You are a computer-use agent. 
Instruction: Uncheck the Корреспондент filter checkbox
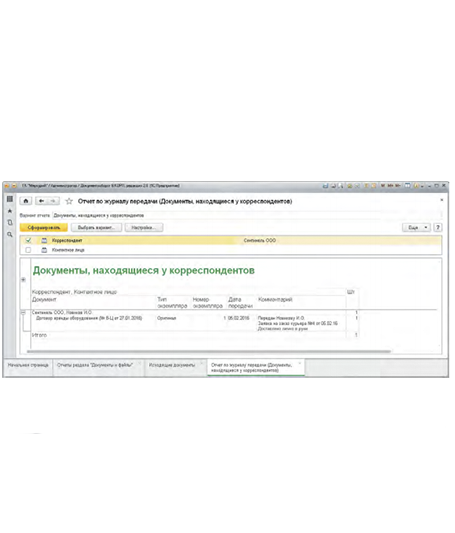(28, 241)
